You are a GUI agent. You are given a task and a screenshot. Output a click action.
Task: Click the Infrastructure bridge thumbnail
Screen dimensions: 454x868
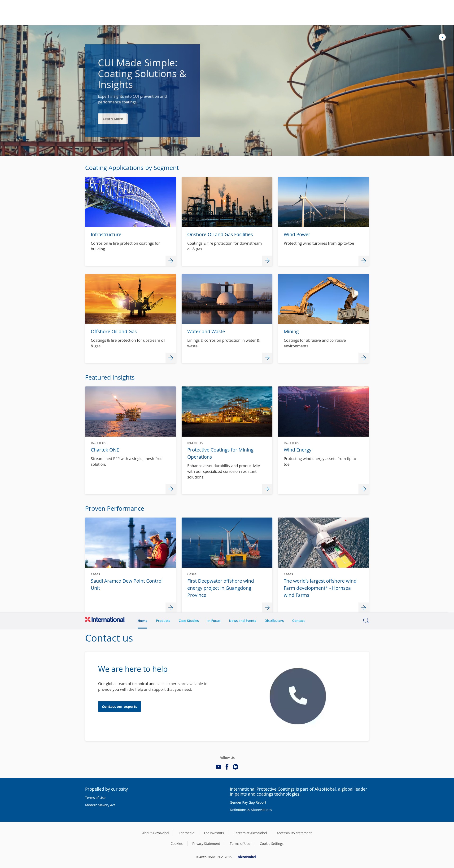tap(130, 202)
